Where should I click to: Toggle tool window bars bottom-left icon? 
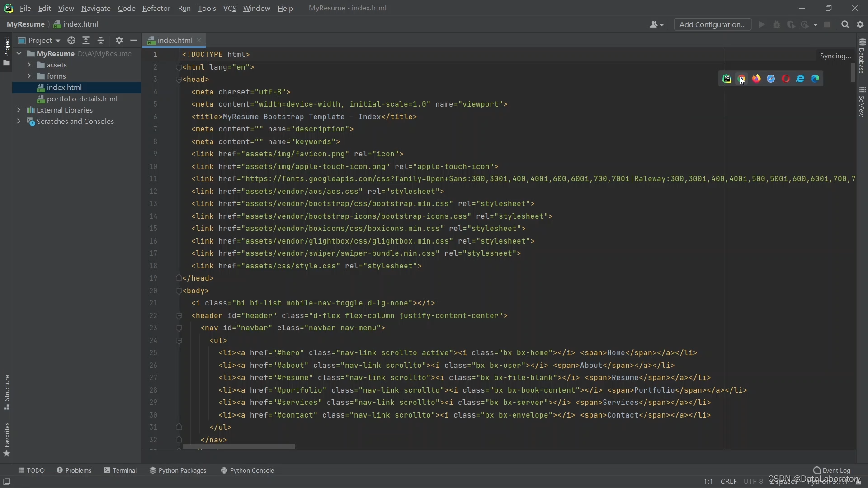[x=7, y=482]
